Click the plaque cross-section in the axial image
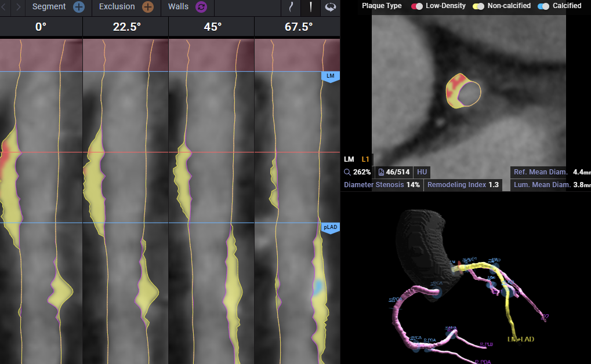Viewport: 591px width, 364px height. pos(463,92)
